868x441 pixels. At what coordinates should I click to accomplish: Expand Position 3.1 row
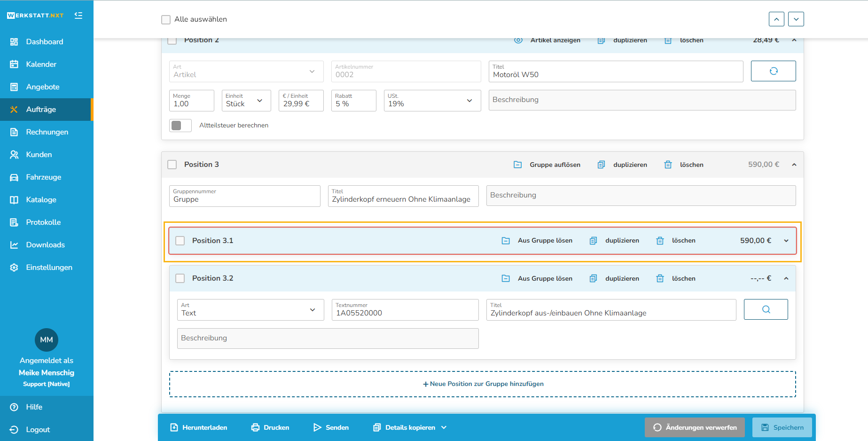(786, 241)
